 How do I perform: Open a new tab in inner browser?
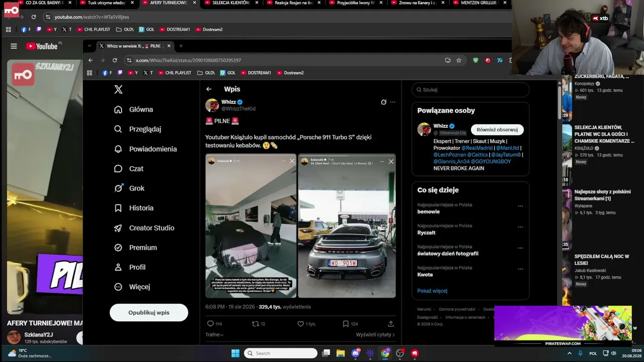[181, 46]
